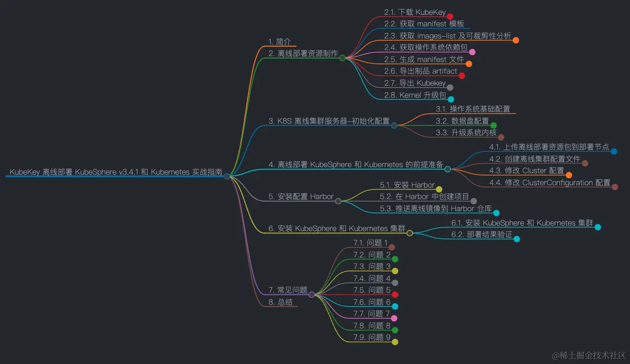Select the root node title text
This screenshot has width=630, height=364.
click(116, 172)
